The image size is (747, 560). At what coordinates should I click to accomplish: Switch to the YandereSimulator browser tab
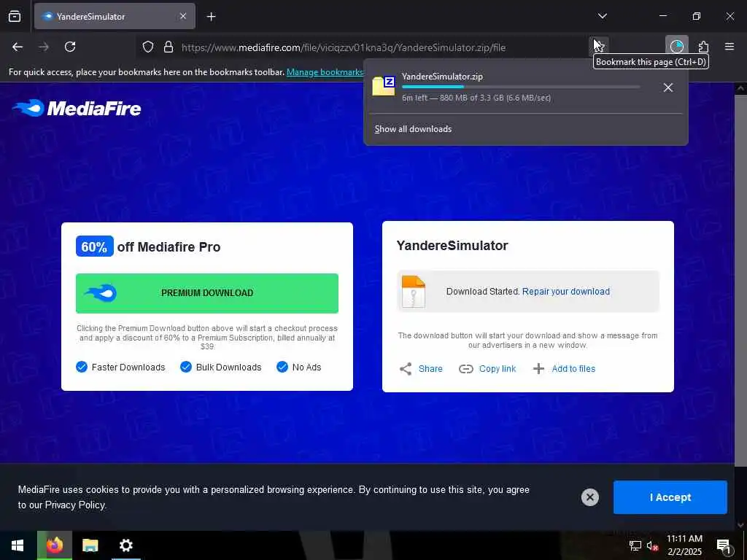(115, 16)
